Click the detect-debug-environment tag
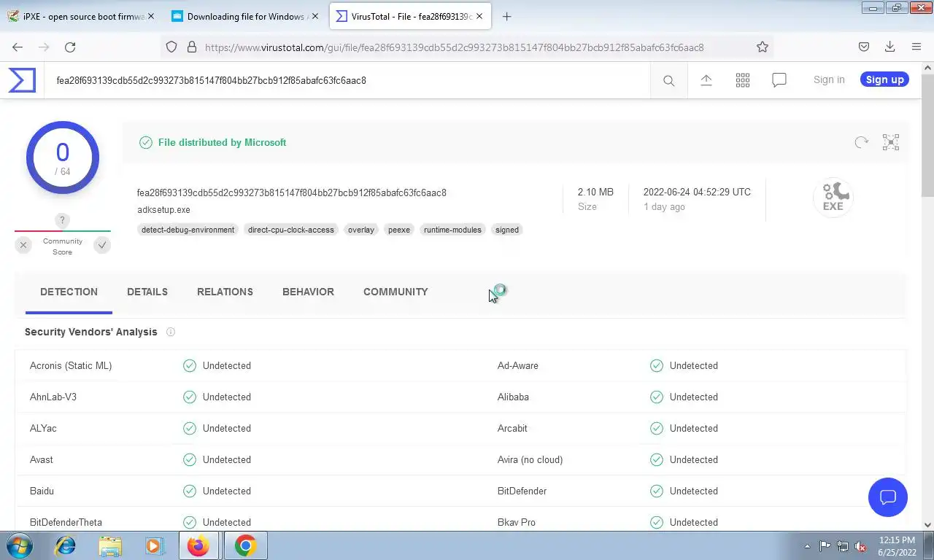The height and width of the screenshot is (560, 934). pos(188,230)
